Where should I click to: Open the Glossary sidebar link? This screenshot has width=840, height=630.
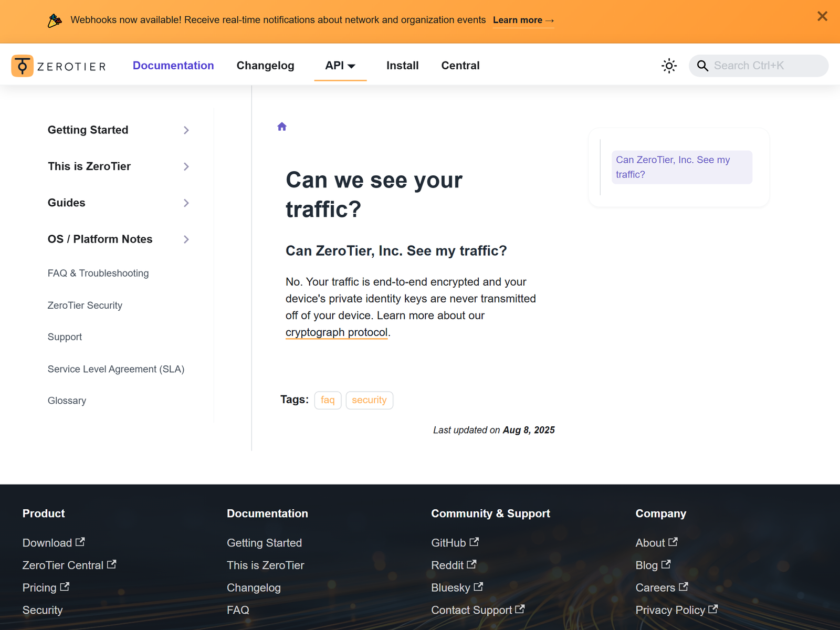coord(67,401)
